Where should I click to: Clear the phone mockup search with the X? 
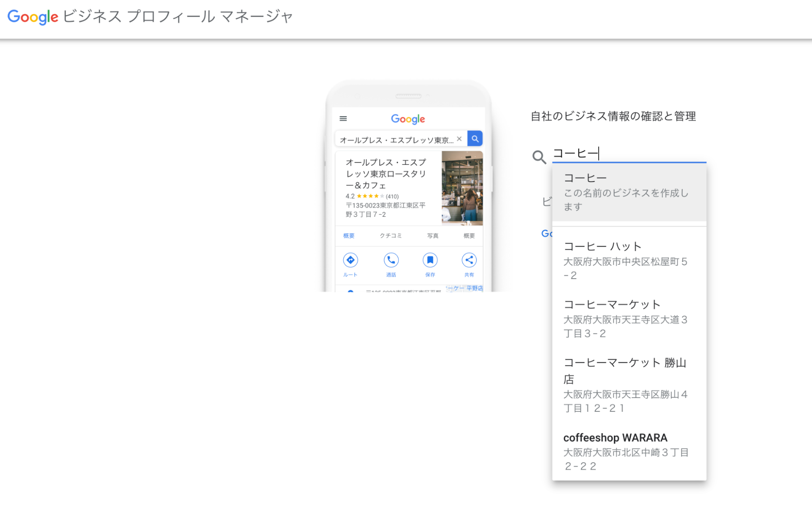click(459, 139)
